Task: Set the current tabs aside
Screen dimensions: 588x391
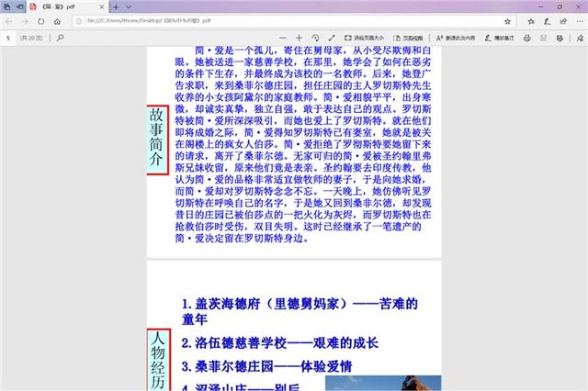Action: tap(20, 6)
